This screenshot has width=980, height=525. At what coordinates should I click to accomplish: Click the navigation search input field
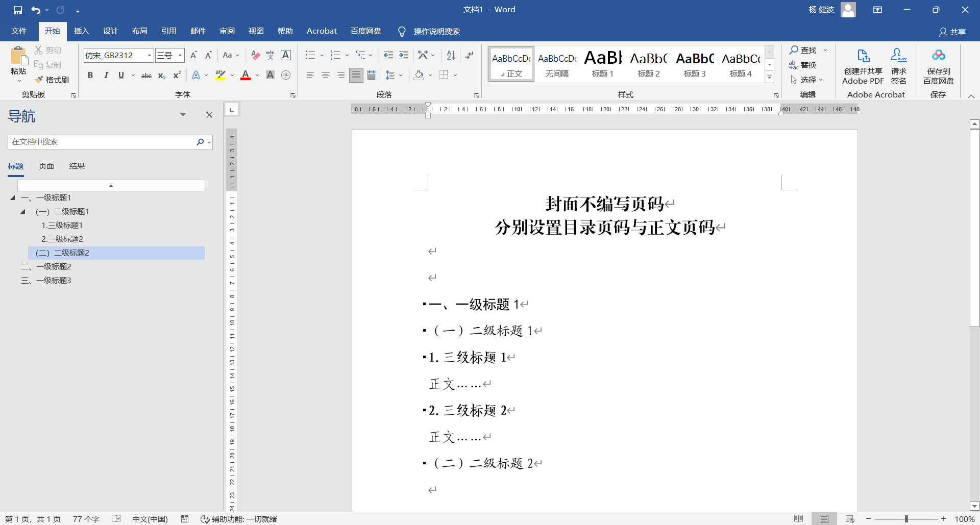click(102, 142)
